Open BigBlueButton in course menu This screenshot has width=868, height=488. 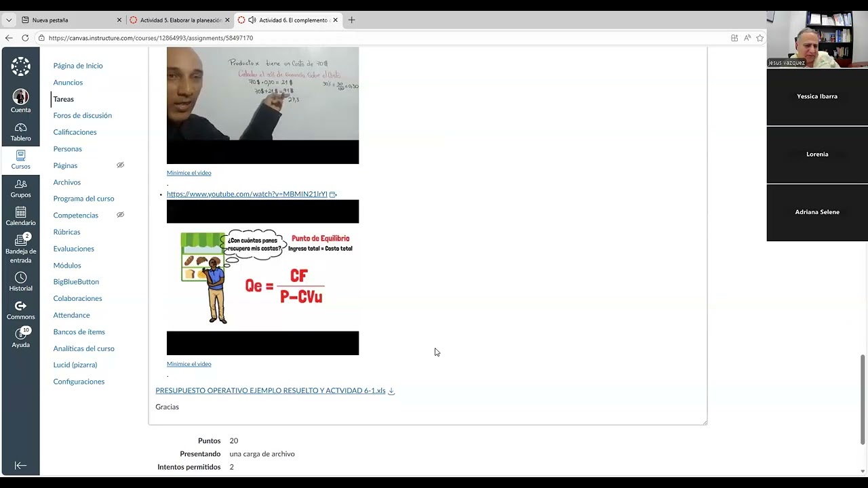(76, 282)
